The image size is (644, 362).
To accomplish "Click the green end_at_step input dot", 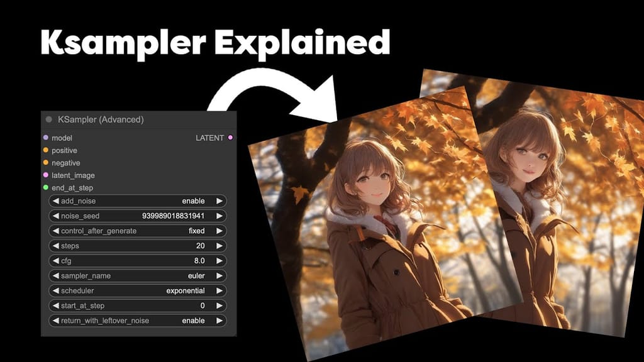I will (x=45, y=188).
